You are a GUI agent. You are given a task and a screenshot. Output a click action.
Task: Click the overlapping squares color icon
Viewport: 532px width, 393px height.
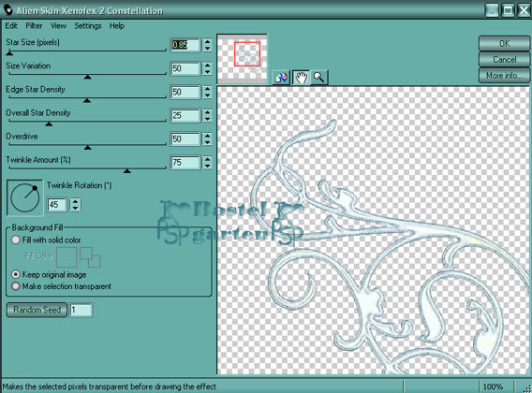point(90,257)
